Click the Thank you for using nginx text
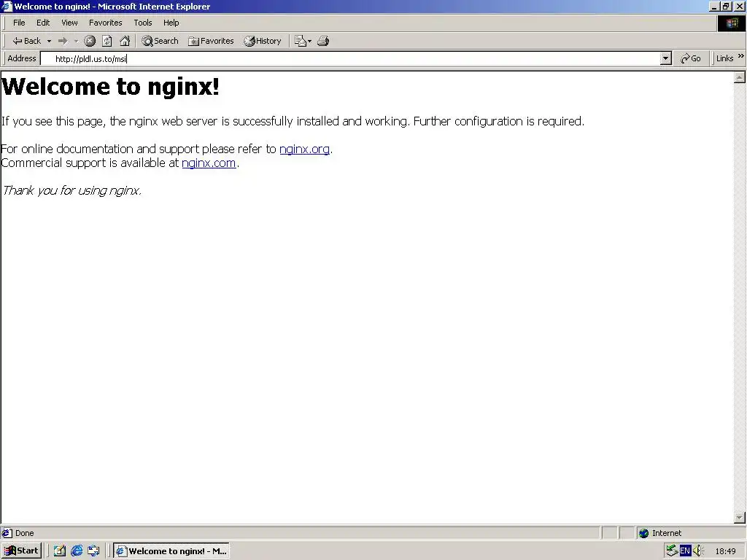747x560 pixels. coord(71,190)
